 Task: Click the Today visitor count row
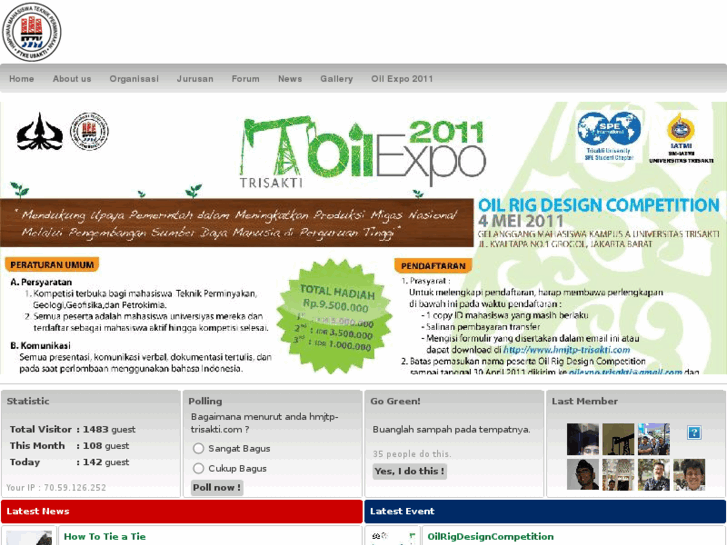[70, 462]
